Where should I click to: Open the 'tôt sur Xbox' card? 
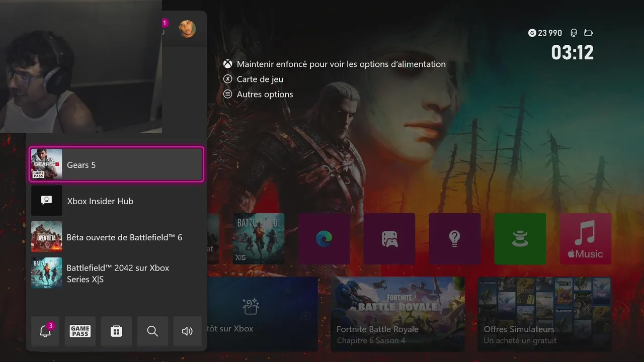[262, 314]
